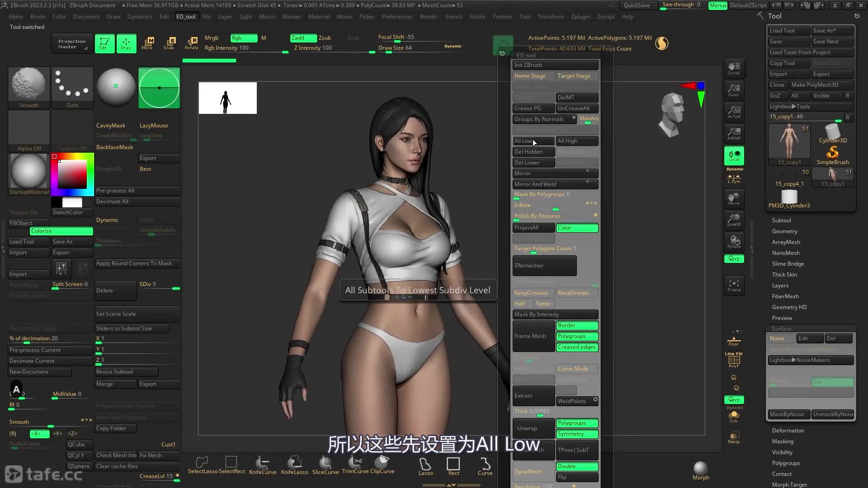868x488 pixels.
Task: Toggle Colorize on
Action: click(61, 231)
